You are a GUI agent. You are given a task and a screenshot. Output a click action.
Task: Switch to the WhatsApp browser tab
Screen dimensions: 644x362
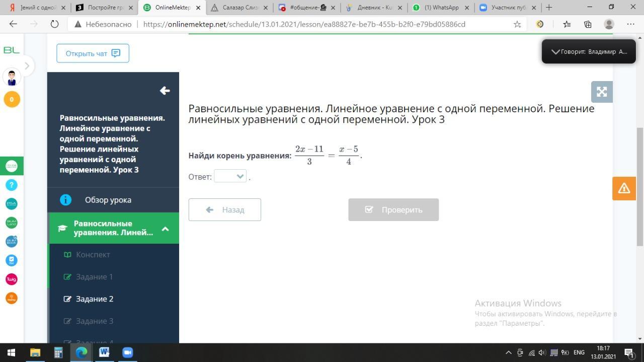(441, 8)
